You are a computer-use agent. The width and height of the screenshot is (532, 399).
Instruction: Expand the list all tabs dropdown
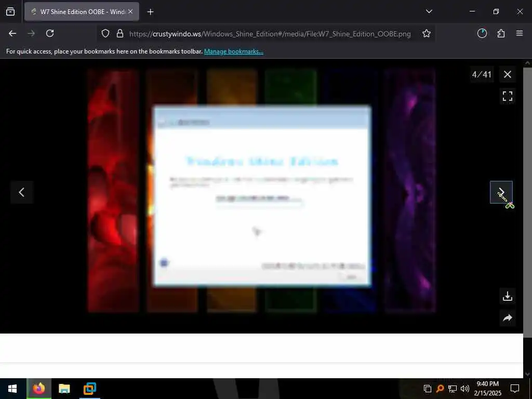[x=429, y=11]
